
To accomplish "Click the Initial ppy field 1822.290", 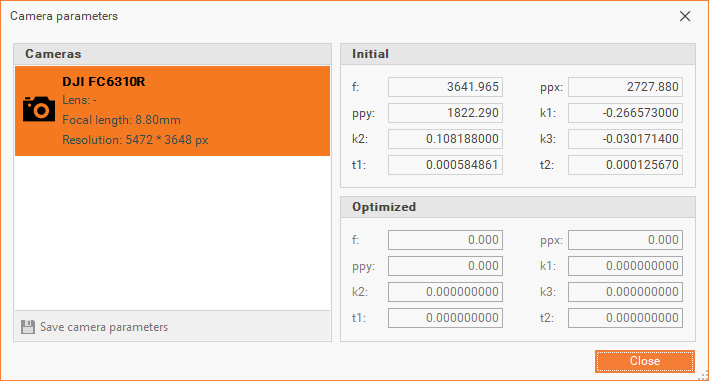I will [445, 113].
